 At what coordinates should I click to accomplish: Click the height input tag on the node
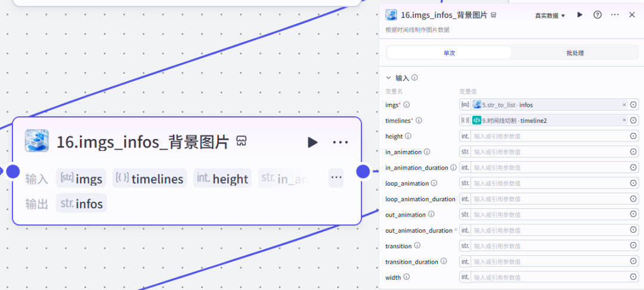[222, 178]
